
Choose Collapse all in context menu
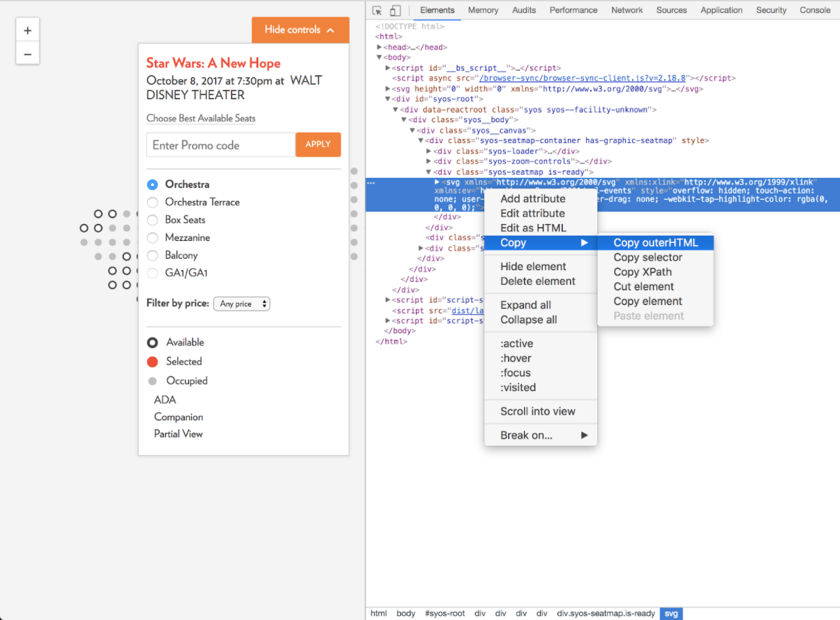coord(541,320)
